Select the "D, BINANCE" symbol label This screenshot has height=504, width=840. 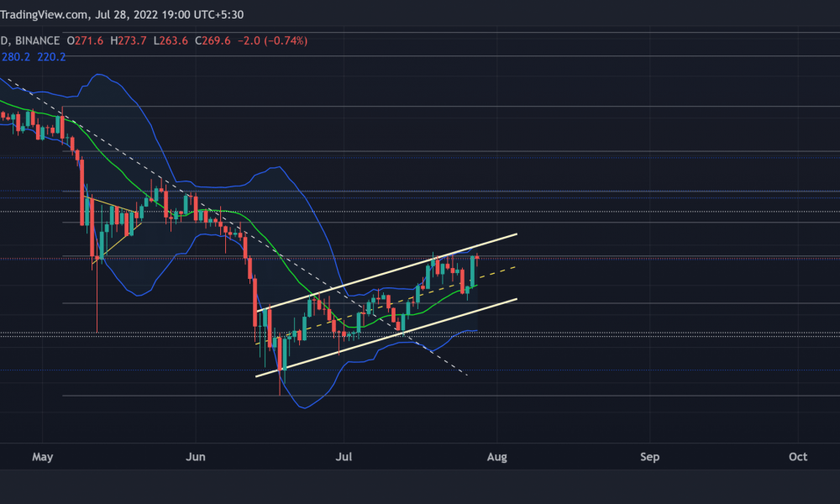(x=30, y=40)
